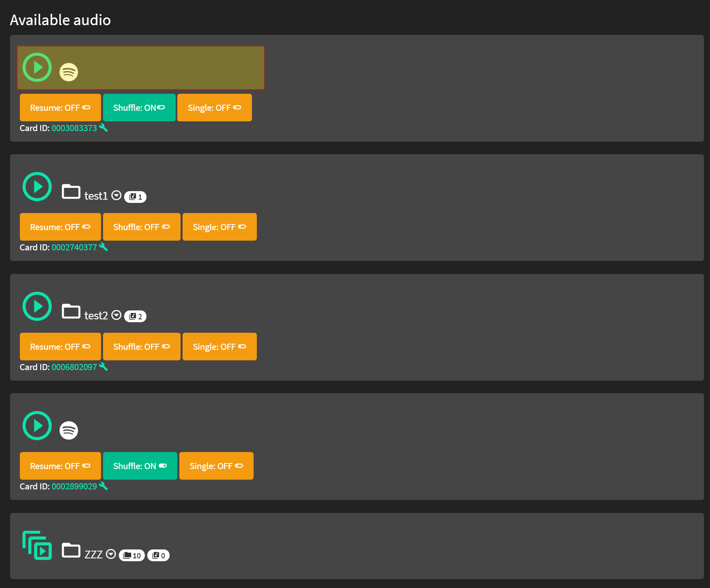The image size is (710, 588).
Task: Open Card ID link 0002899029
Action: point(74,486)
